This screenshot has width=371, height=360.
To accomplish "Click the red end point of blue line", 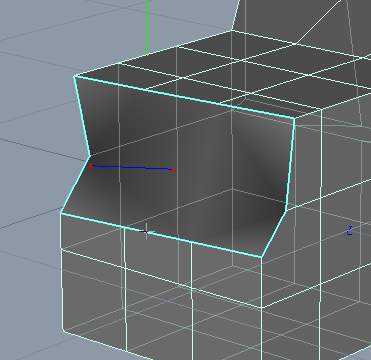I will point(172,170).
